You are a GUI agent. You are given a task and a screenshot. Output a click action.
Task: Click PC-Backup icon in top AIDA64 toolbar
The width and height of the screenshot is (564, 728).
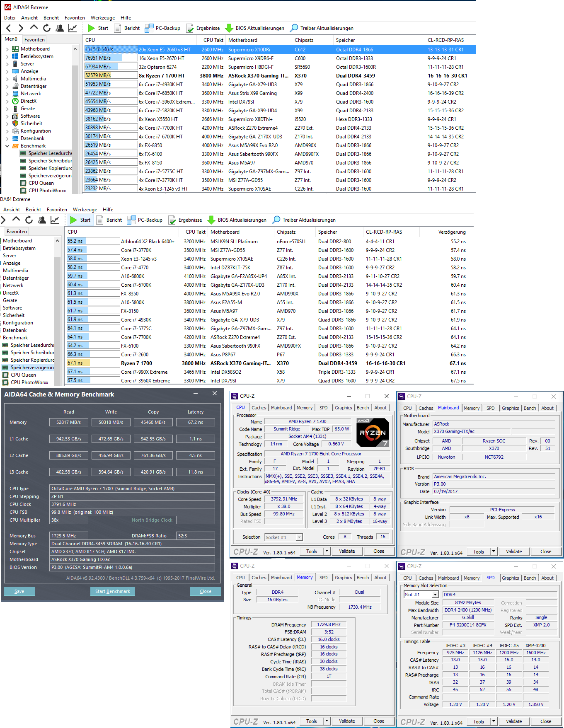[x=149, y=28]
